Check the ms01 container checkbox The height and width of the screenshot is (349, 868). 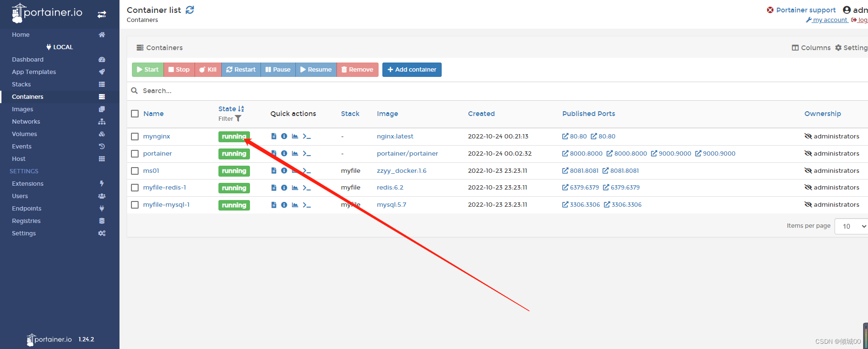[x=135, y=171]
